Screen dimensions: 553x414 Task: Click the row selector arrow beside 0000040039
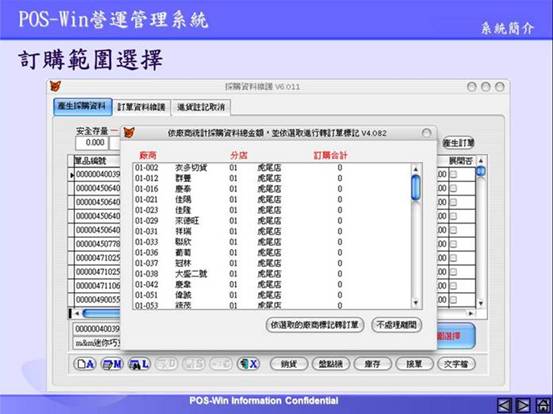coord(72,175)
